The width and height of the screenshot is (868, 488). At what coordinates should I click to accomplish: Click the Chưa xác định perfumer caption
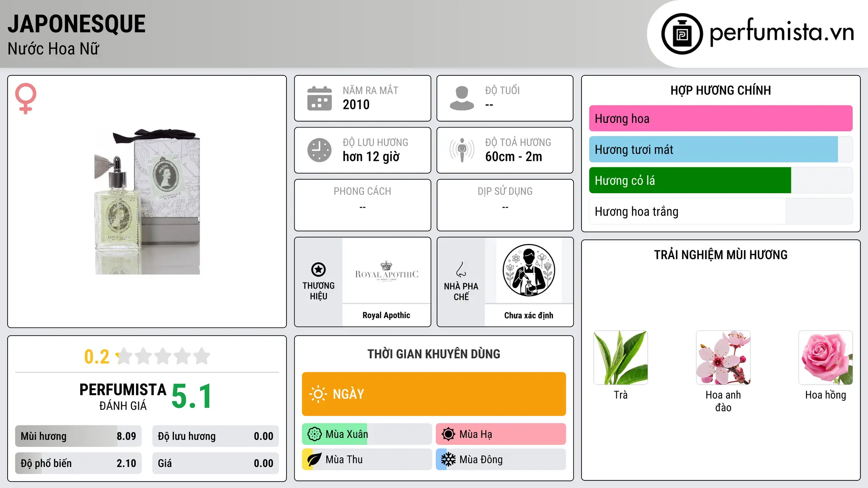click(529, 315)
